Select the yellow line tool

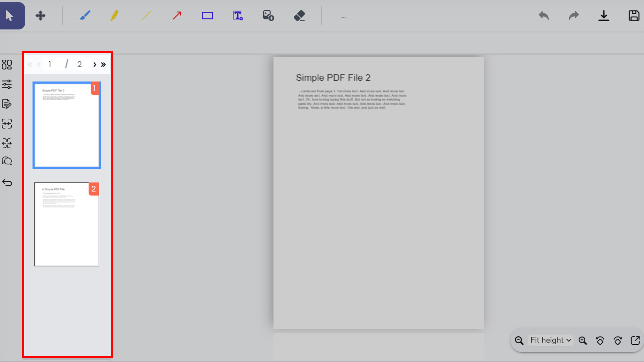click(146, 16)
